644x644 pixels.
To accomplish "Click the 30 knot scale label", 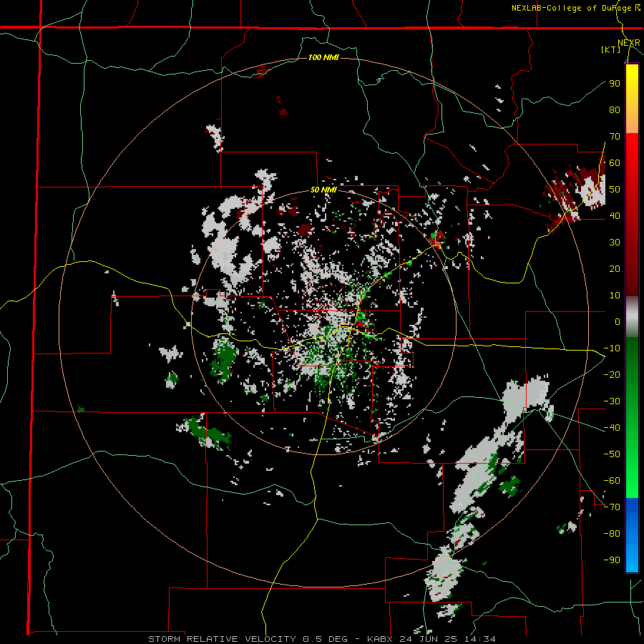I will (615, 243).
